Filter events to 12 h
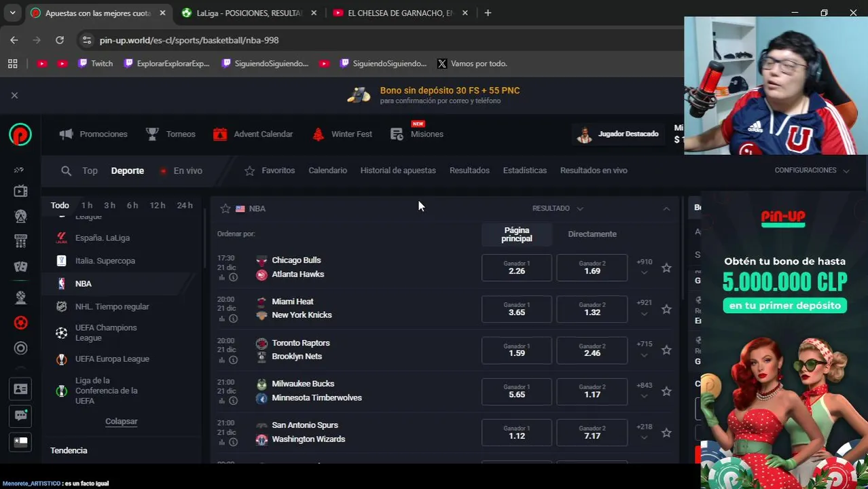Image resolution: width=868 pixels, height=489 pixels. (158, 205)
